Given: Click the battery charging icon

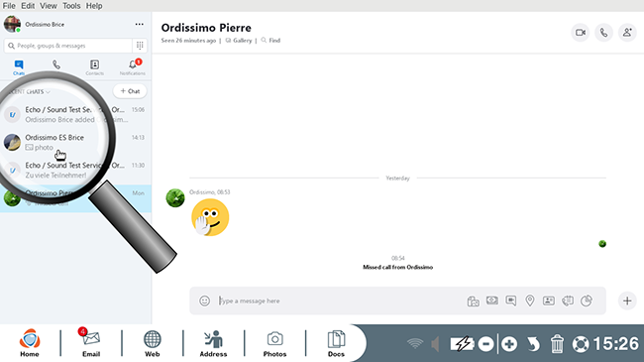Looking at the screenshot, I should [x=462, y=344].
